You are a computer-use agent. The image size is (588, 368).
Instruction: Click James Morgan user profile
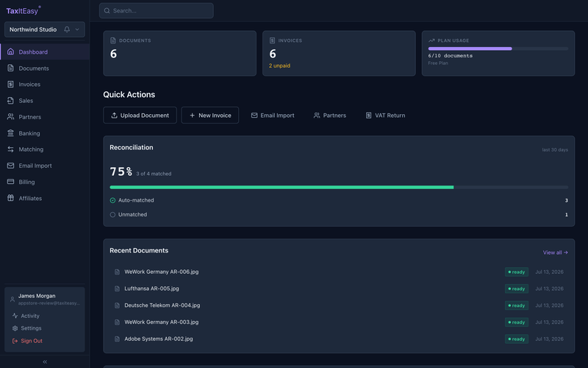point(45,299)
